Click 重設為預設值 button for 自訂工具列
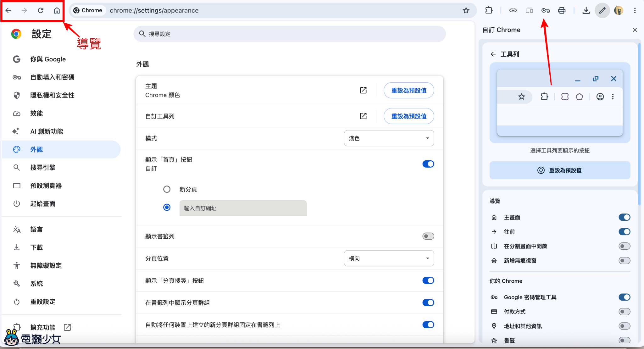644x349 pixels. click(409, 116)
